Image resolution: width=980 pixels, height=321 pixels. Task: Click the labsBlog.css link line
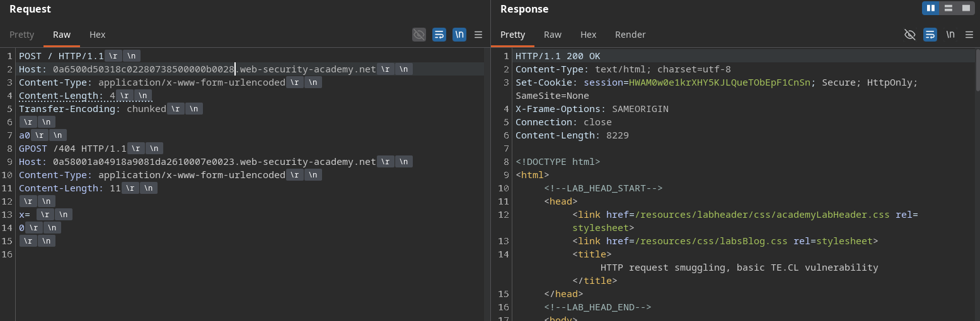pos(725,241)
